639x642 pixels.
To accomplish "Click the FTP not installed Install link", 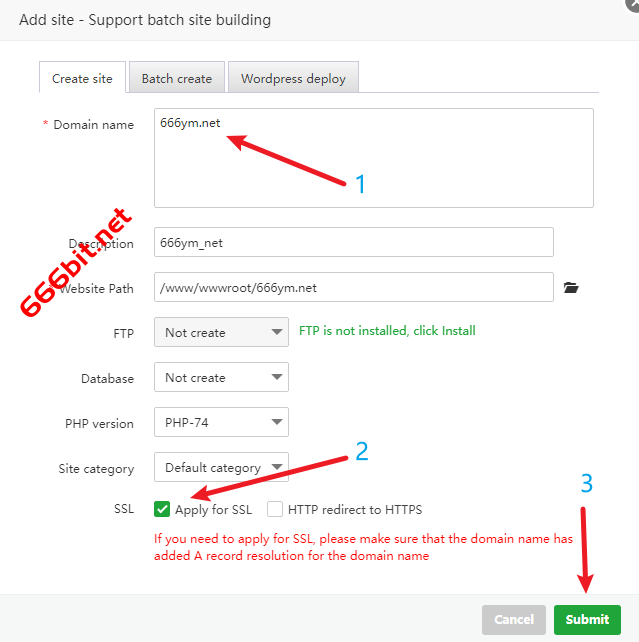I will point(387,331).
